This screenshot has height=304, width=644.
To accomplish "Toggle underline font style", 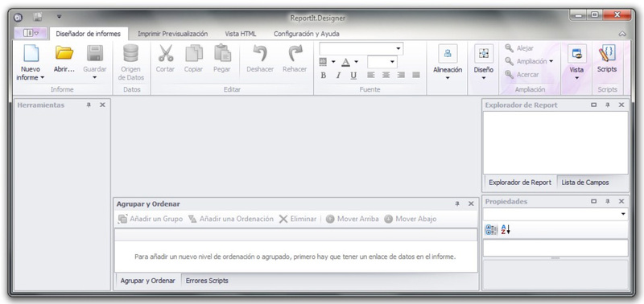I will 353,76.
